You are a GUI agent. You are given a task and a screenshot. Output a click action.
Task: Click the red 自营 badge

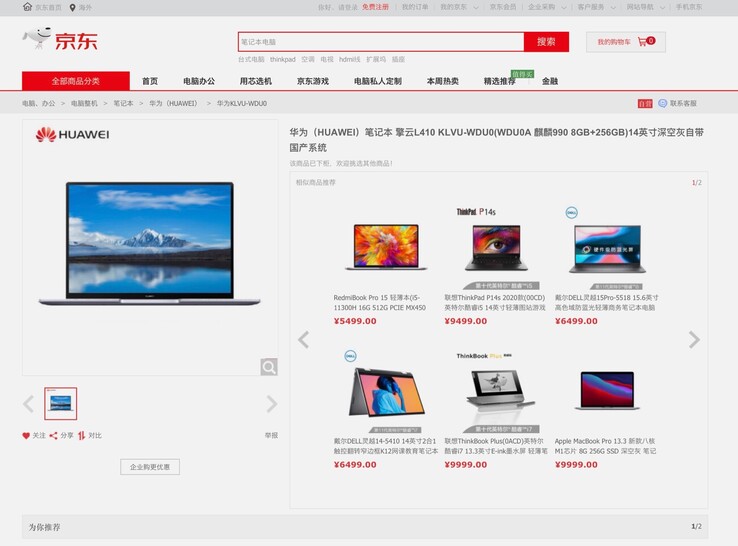pos(645,104)
